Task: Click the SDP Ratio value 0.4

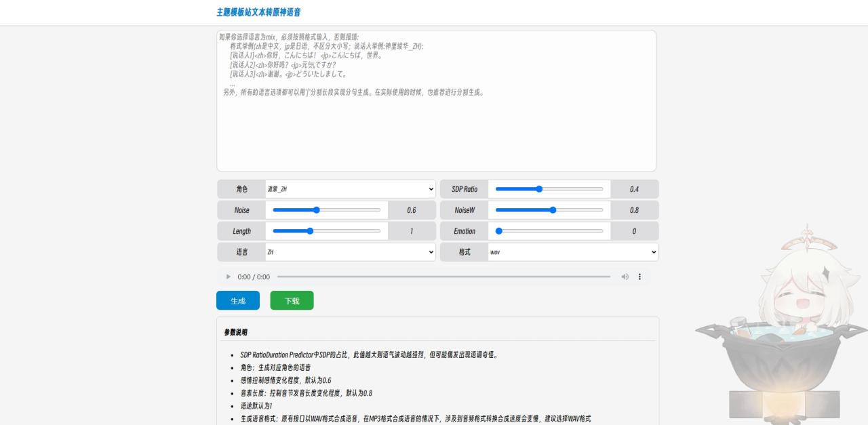Action: (634, 189)
